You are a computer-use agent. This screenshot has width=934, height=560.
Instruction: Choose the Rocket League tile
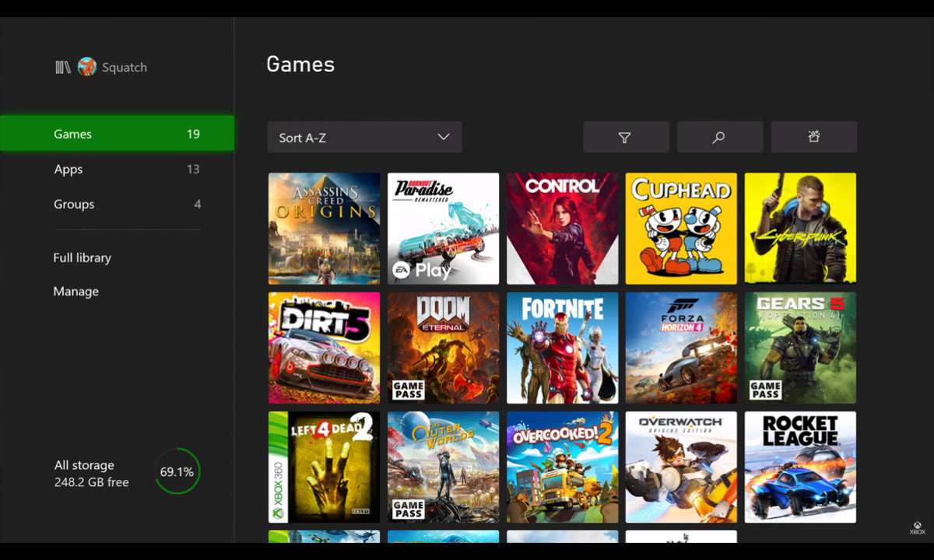(800, 467)
